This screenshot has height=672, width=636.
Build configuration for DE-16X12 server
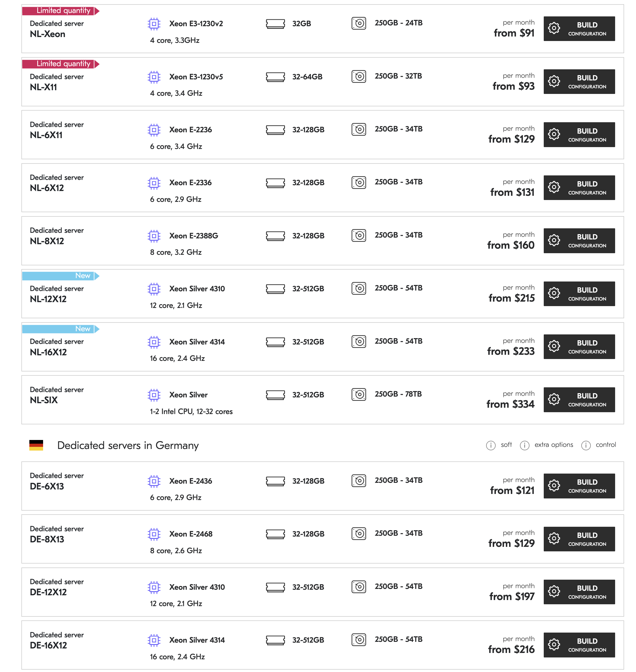click(x=579, y=645)
